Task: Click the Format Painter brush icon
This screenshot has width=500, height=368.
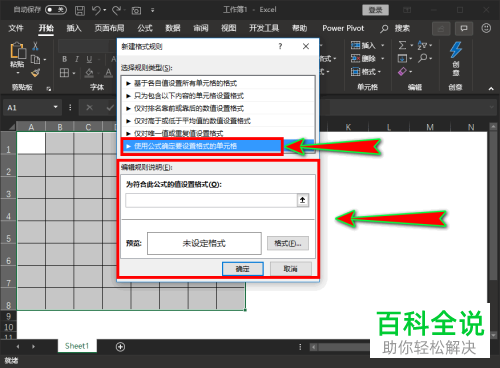Action: point(35,72)
